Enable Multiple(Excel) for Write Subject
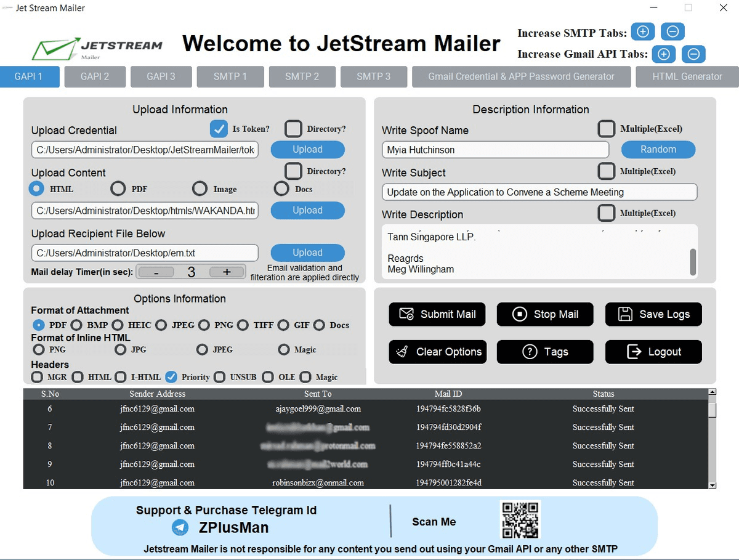 pos(607,171)
